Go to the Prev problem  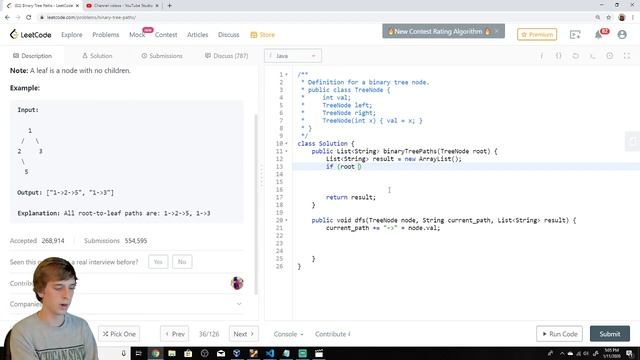pos(175,334)
